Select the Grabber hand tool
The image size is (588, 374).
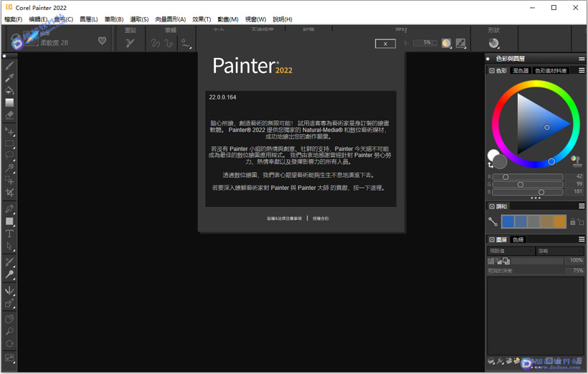coord(9,319)
